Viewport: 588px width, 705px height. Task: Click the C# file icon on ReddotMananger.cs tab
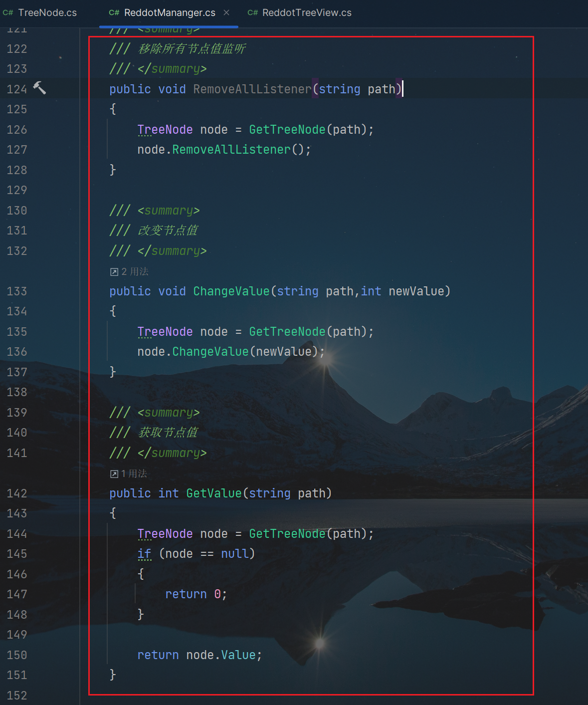point(114,13)
